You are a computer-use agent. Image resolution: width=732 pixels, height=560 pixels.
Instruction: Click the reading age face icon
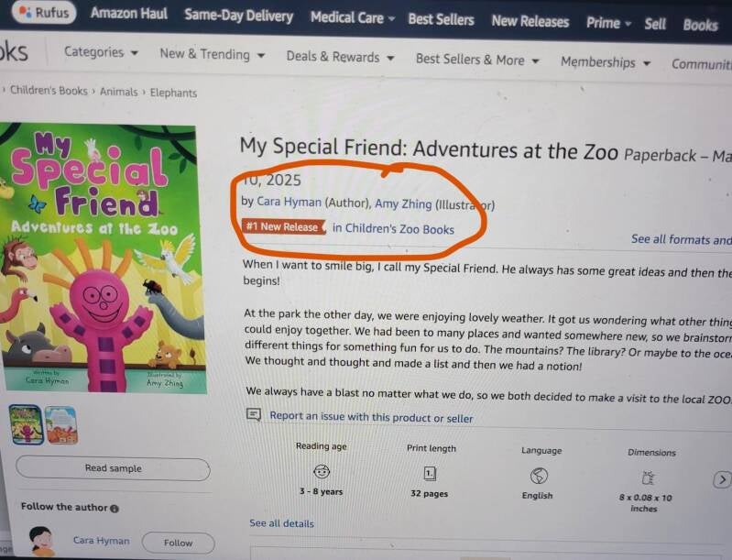[321, 472]
